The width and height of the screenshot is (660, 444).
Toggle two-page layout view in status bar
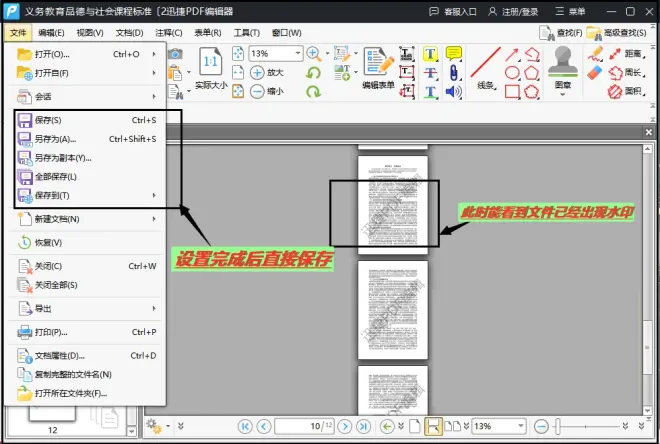tap(453, 426)
